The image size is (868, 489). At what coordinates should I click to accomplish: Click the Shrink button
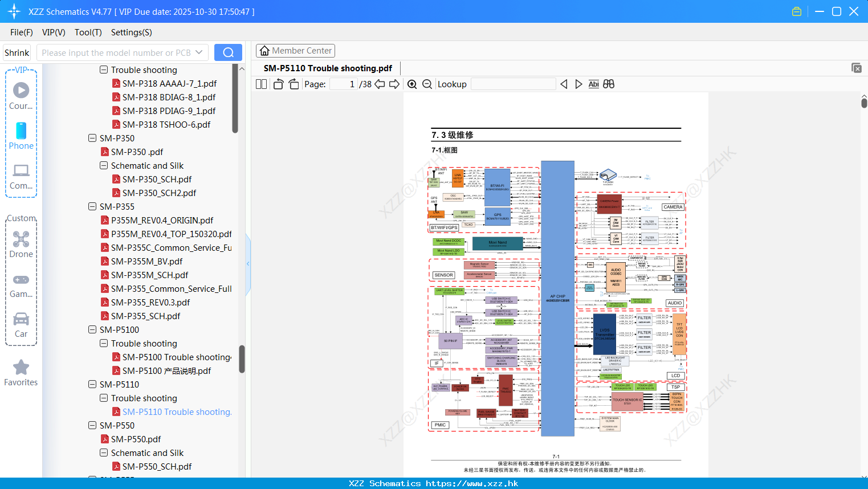pyautogui.click(x=17, y=52)
